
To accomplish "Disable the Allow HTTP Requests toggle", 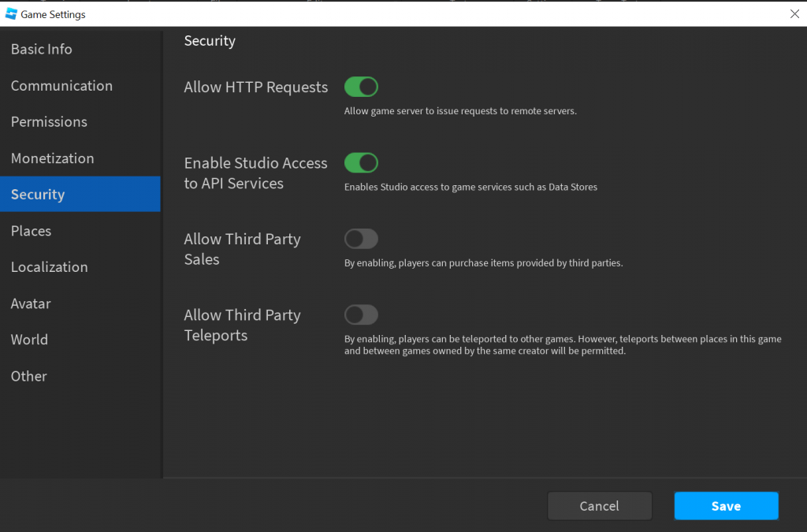I will click(x=361, y=87).
